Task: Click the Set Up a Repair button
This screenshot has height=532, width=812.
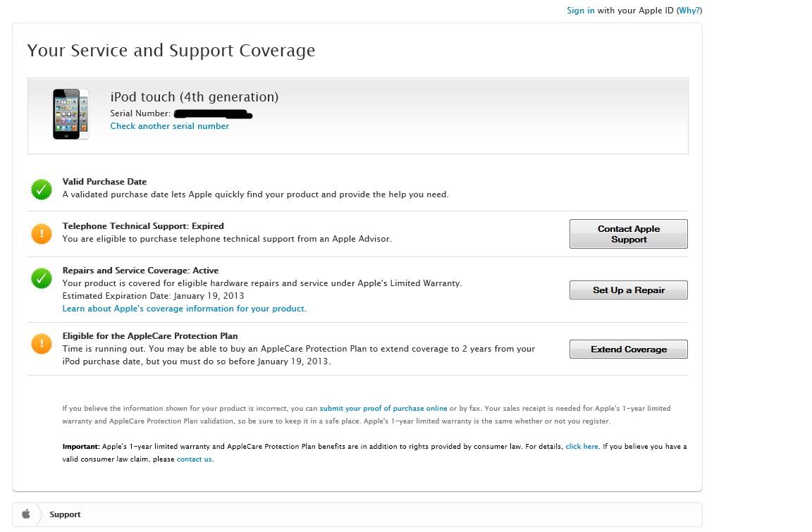Action: [629, 290]
